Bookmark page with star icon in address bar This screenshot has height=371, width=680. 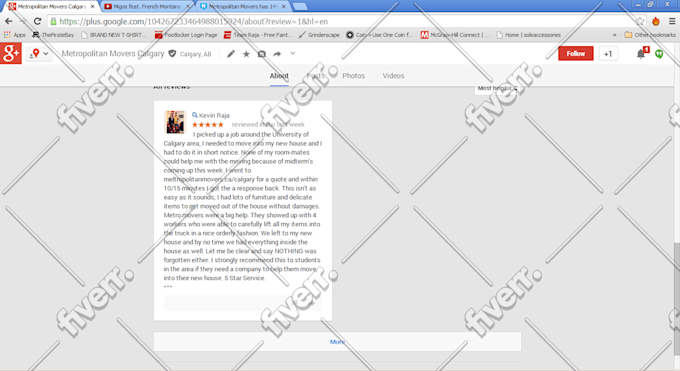pos(640,21)
